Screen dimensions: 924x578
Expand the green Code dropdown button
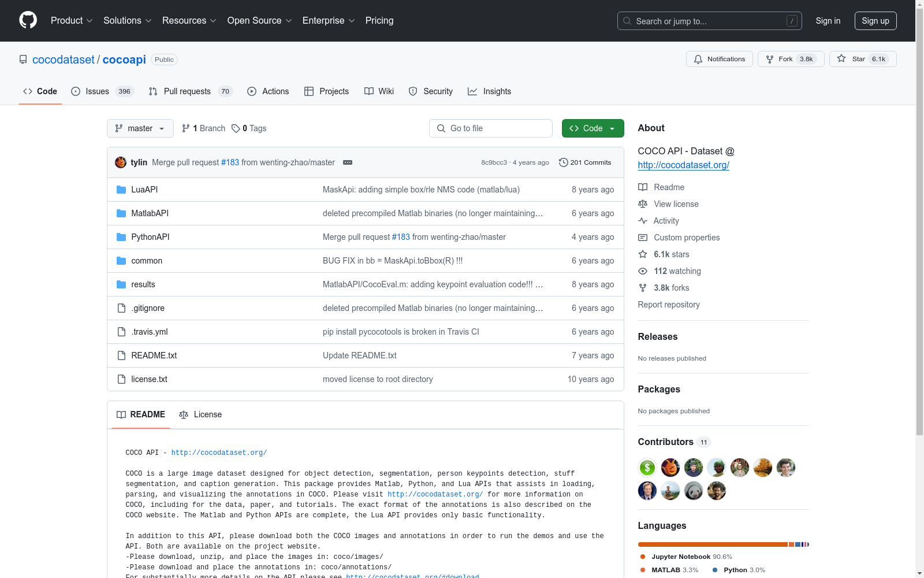tap(593, 128)
